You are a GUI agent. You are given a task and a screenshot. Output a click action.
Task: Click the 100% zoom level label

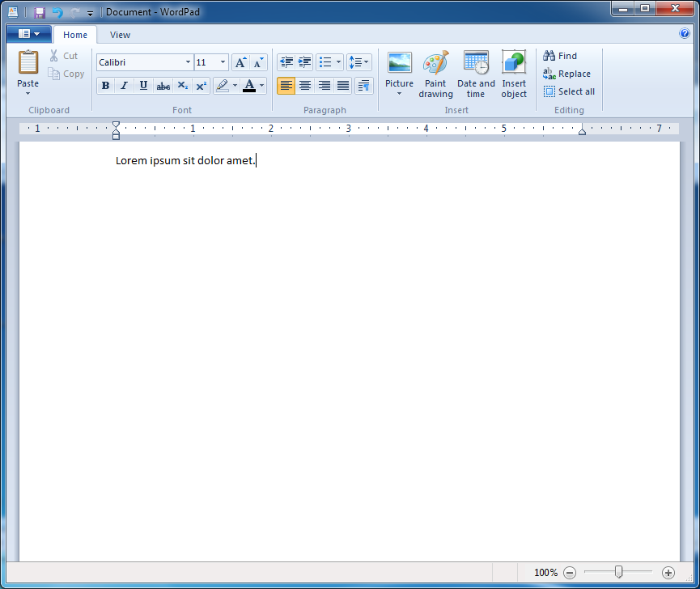pos(545,573)
